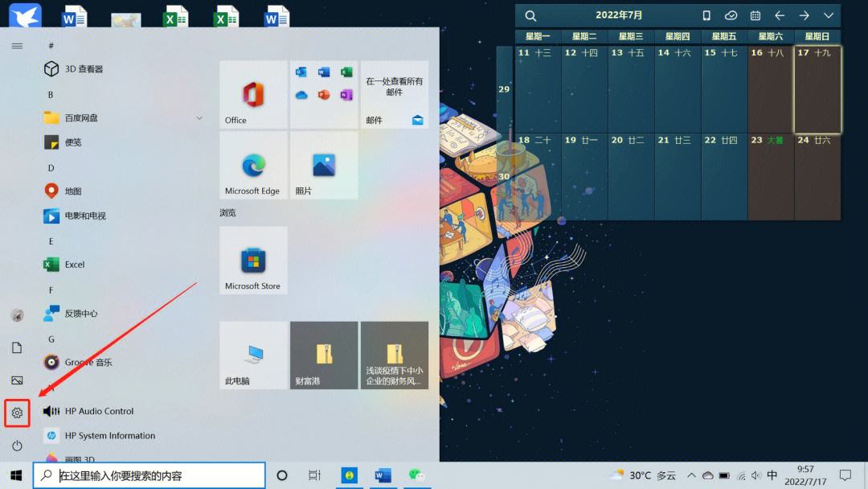Open Word from the taskbar
The height and width of the screenshot is (489, 868).
click(383, 475)
